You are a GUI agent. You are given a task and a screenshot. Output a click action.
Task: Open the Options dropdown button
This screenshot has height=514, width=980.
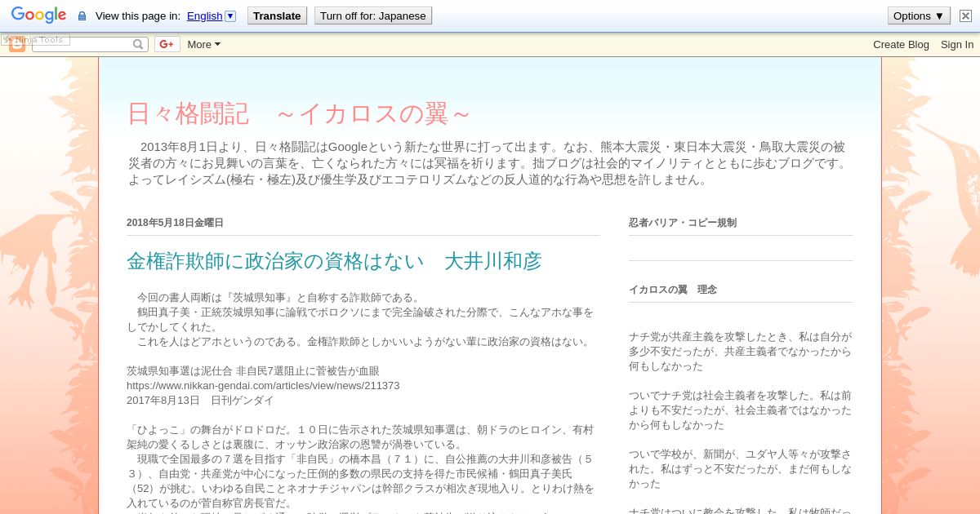tap(919, 16)
